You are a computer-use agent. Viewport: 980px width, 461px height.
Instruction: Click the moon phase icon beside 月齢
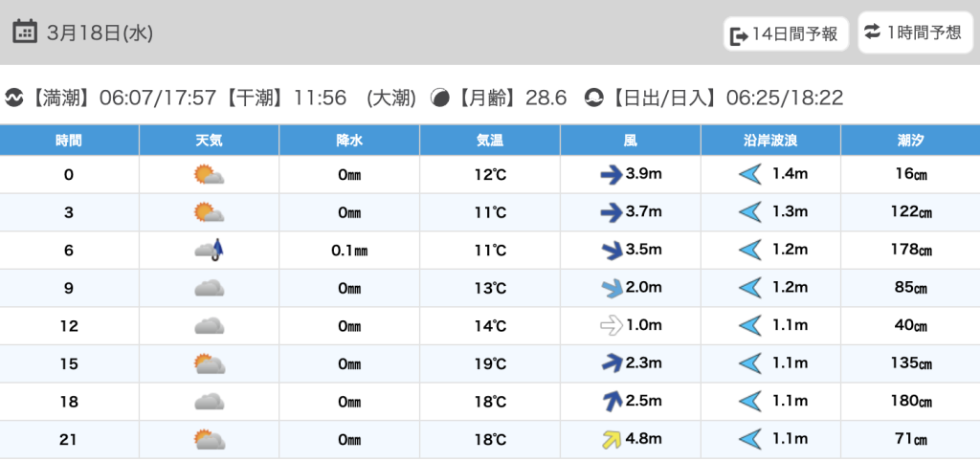pyautogui.click(x=440, y=99)
